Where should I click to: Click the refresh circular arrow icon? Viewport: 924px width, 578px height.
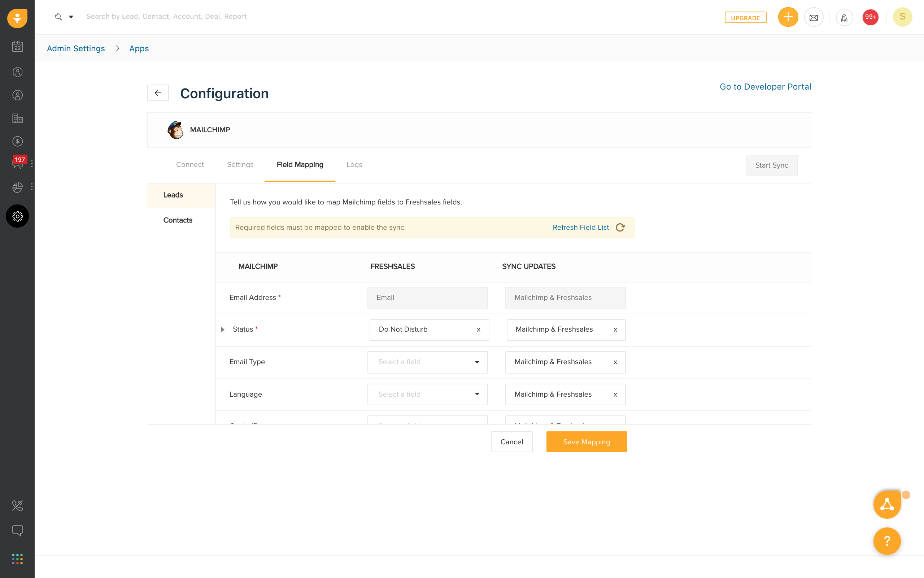coord(620,228)
